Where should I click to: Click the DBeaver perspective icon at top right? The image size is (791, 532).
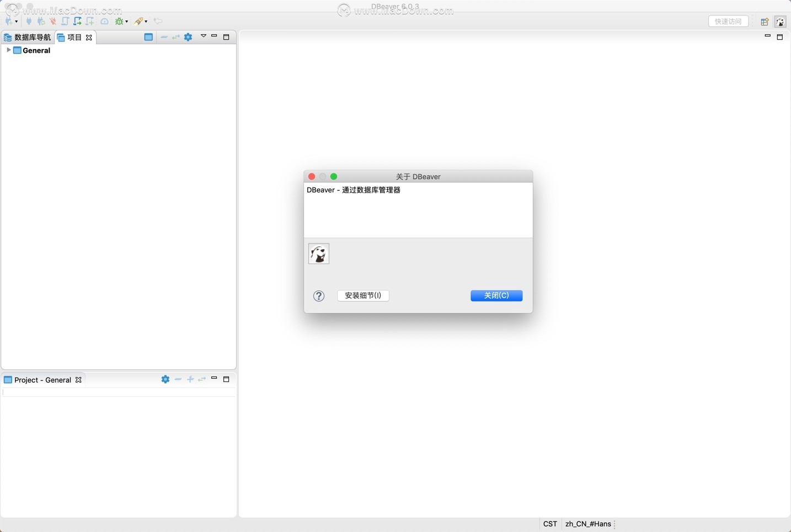tap(780, 22)
